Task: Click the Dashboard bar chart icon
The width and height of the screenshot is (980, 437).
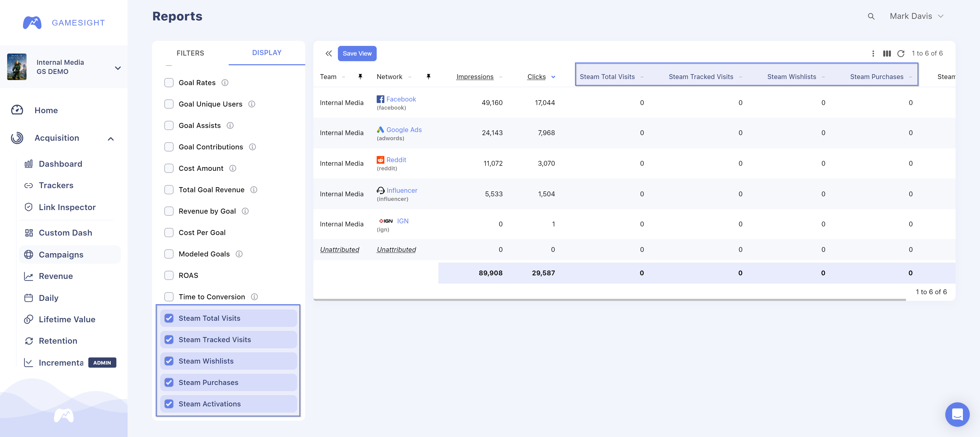Action: point(29,164)
